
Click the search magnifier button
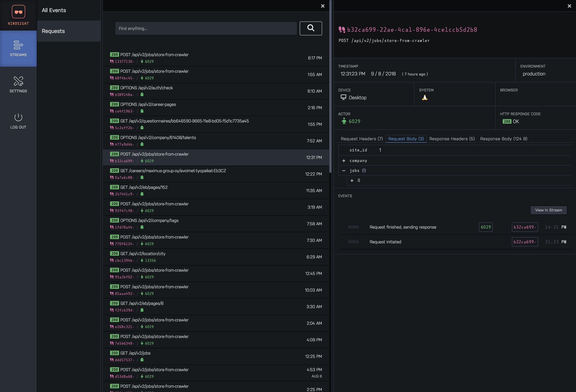coord(311,28)
